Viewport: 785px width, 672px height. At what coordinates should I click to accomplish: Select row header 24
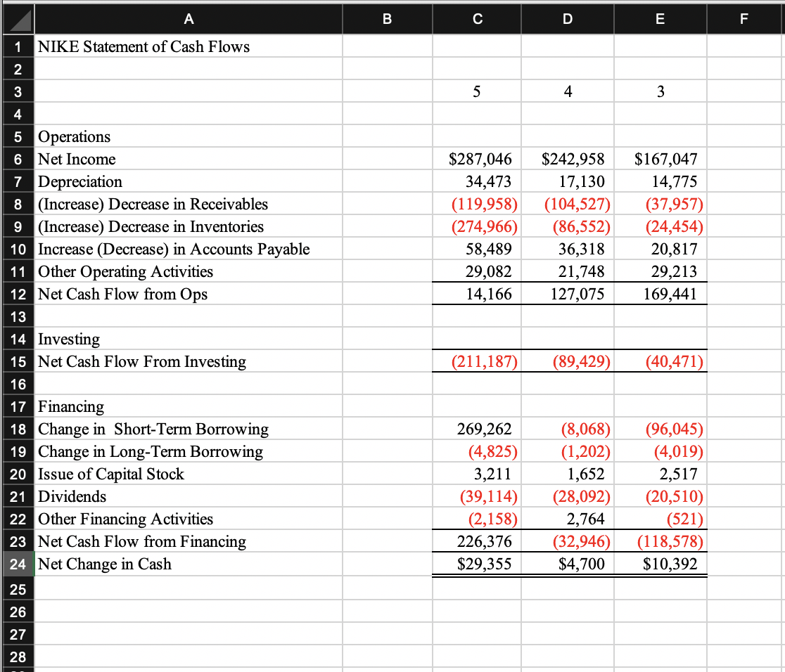(18, 563)
